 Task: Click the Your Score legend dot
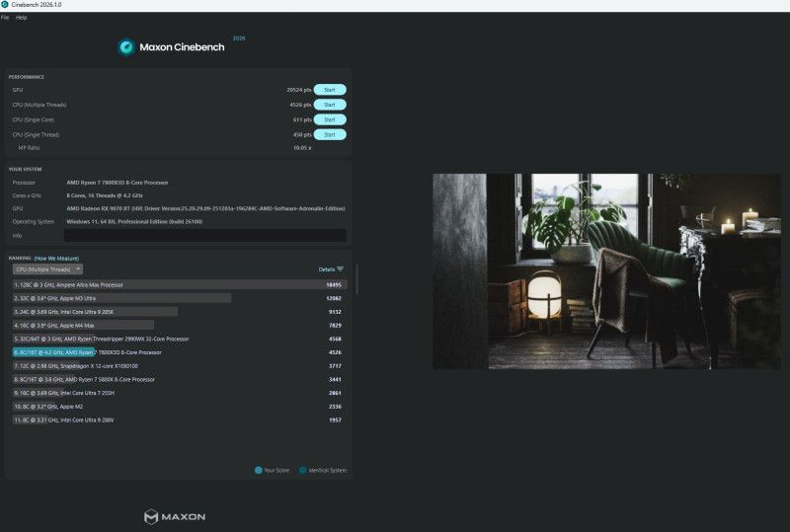coord(259,470)
